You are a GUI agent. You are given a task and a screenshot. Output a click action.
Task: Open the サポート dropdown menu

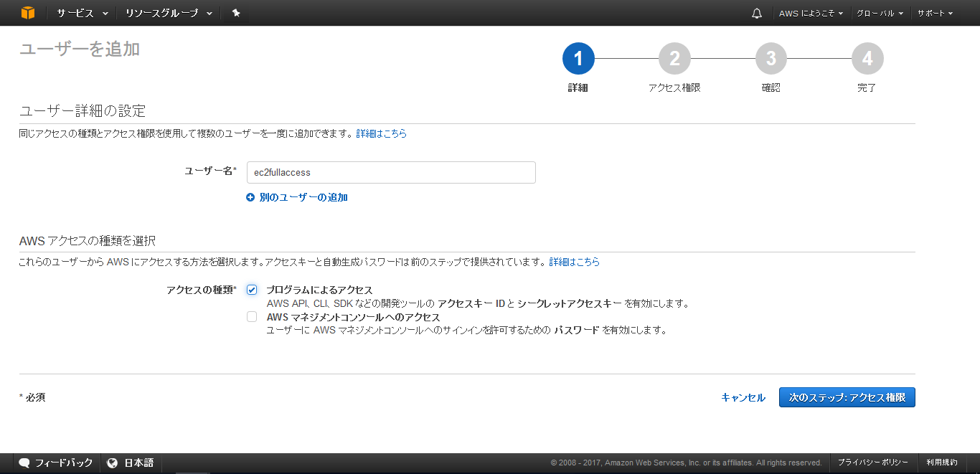click(935, 13)
